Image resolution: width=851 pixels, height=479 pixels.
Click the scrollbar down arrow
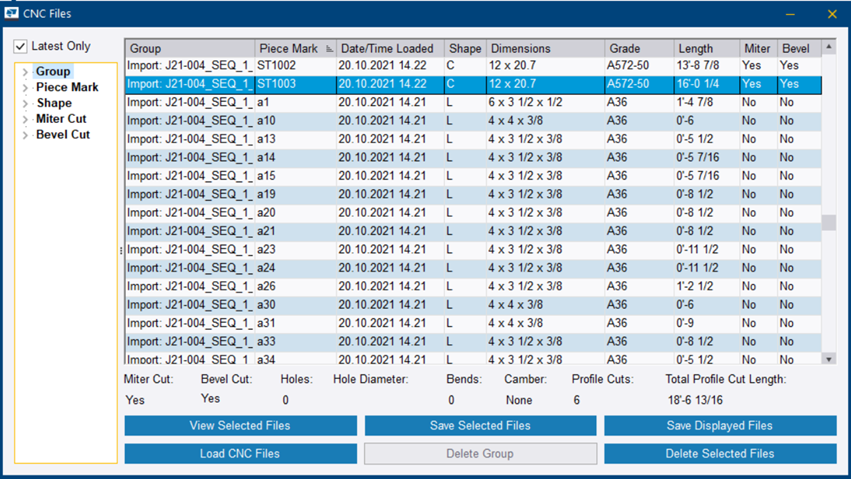tap(828, 359)
